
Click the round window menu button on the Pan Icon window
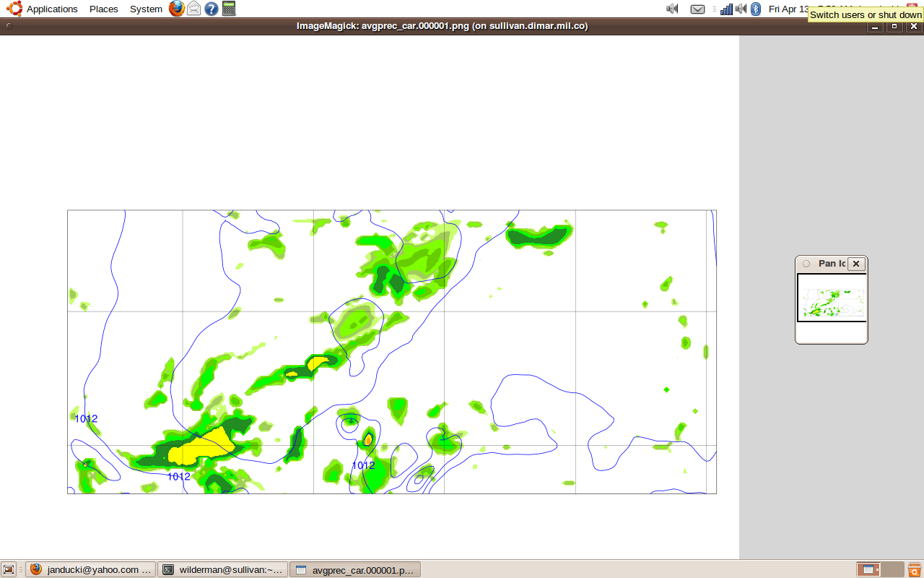(806, 264)
